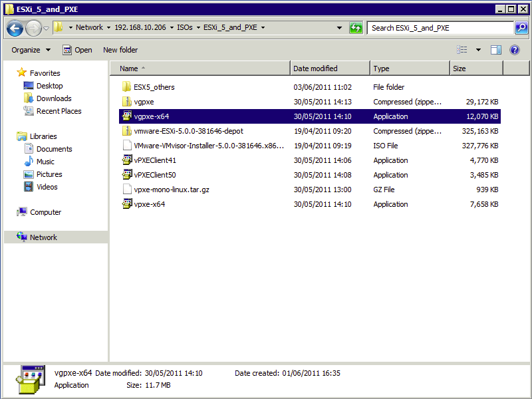This screenshot has height=399, width=532.
Task: Open Pictures library
Action: [x=43, y=174]
